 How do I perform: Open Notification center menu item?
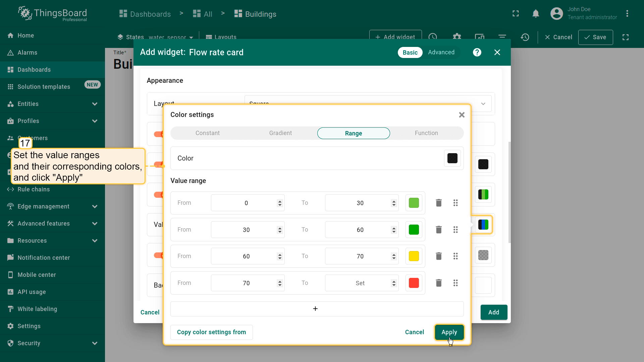[44, 258]
